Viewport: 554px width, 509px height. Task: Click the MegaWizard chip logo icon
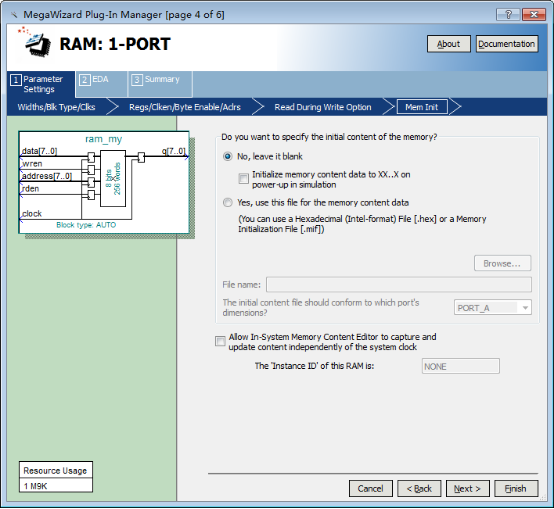(x=35, y=42)
